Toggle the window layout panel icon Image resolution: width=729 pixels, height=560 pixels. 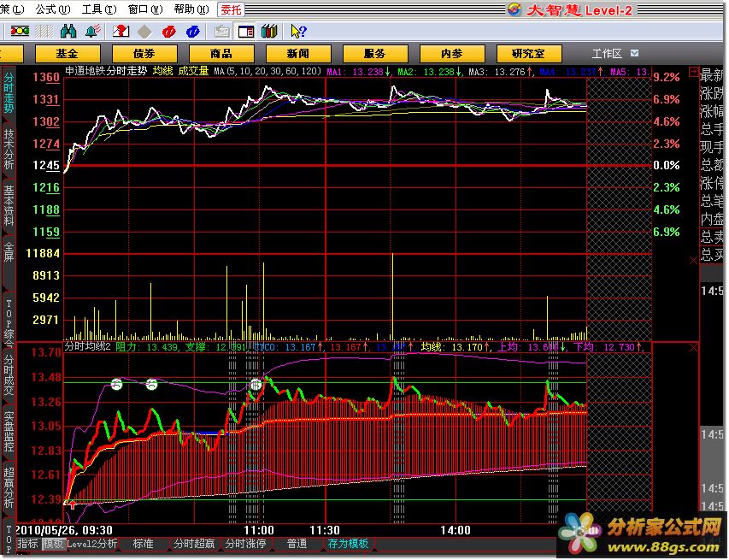click(246, 32)
